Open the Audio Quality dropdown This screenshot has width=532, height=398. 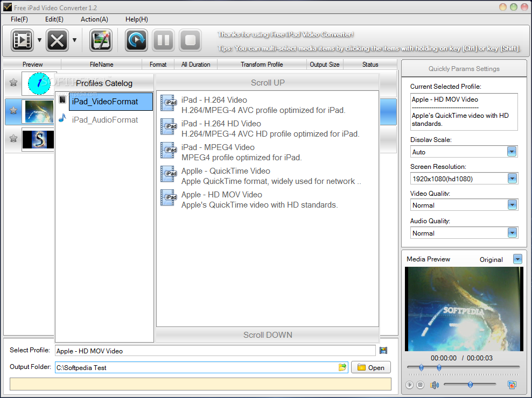point(512,232)
